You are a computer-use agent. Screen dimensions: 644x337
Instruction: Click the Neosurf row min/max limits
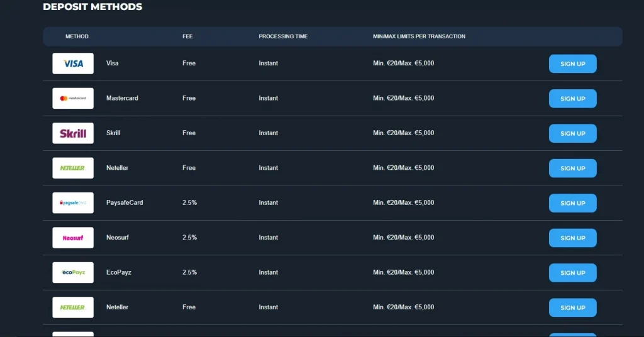(403, 238)
